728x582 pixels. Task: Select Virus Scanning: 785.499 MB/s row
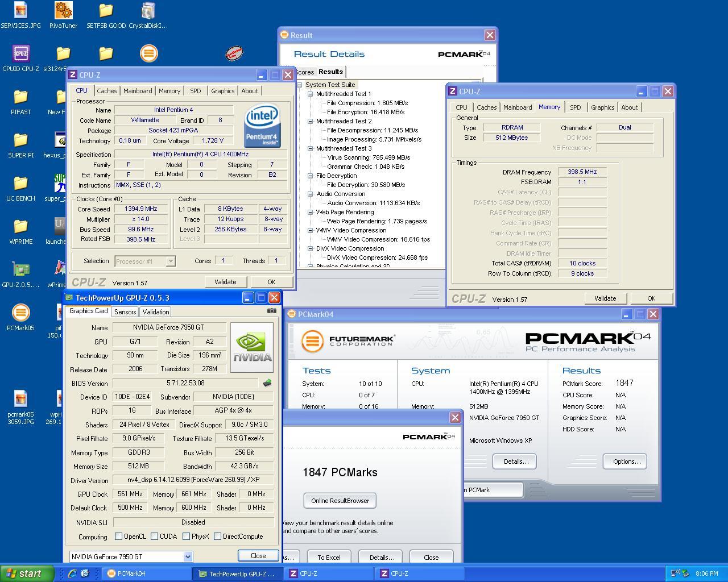click(369, 157)
